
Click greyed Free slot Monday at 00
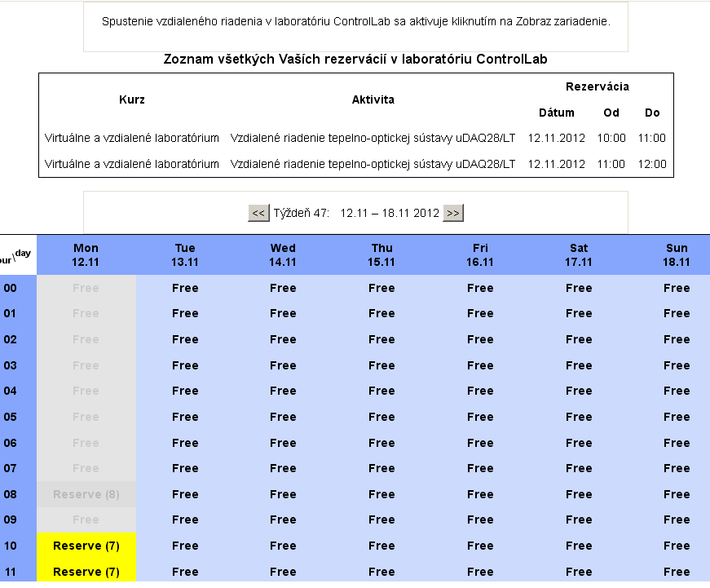click(86, 288)
